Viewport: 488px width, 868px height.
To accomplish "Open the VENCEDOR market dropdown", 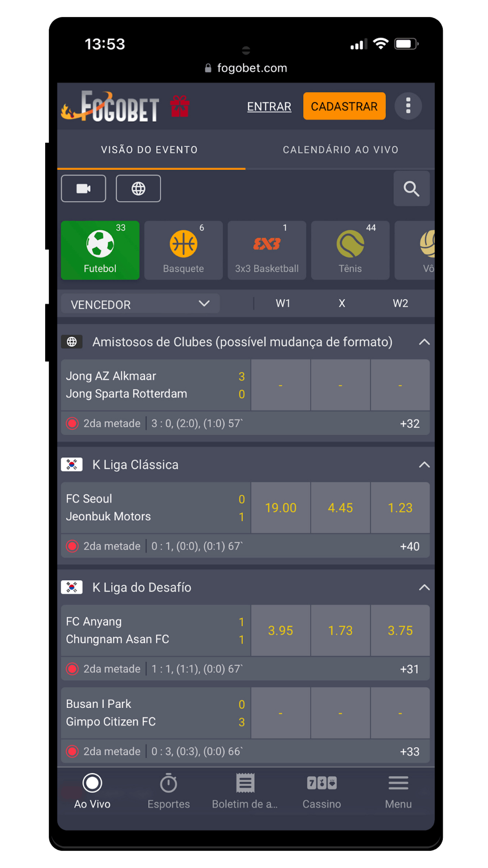I will pyautogui.click(x=140, y=304).
